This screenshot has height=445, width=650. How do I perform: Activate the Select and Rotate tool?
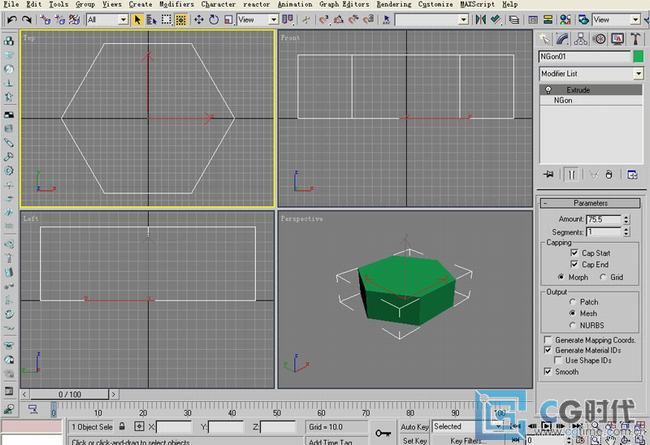point(214,19)
